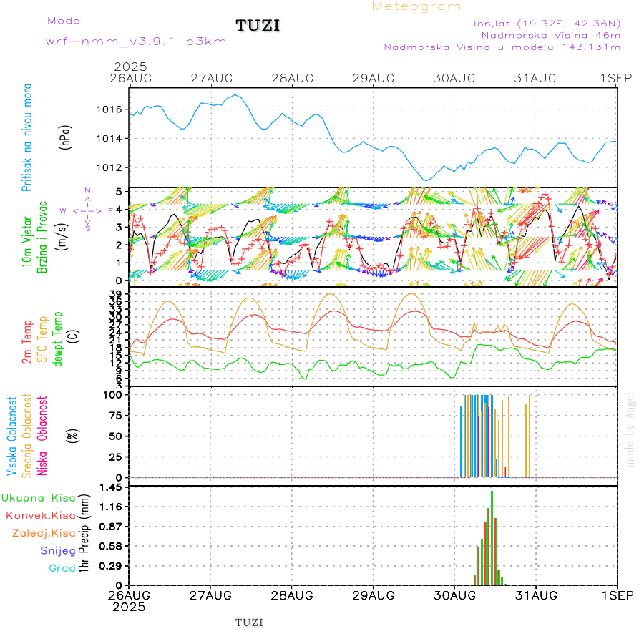Click the small TUZI caption at bottom
The width and height of the screenshot is (644, 644).
click(250, 623)
